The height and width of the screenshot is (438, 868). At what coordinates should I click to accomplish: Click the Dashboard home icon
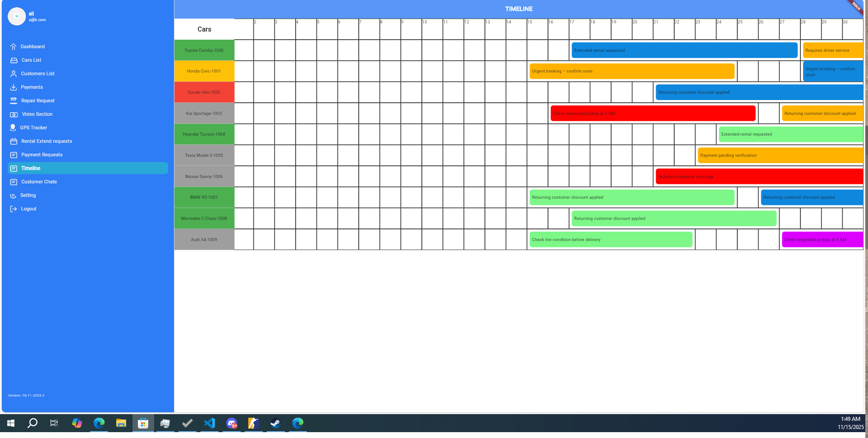click(x=14, y=47)
